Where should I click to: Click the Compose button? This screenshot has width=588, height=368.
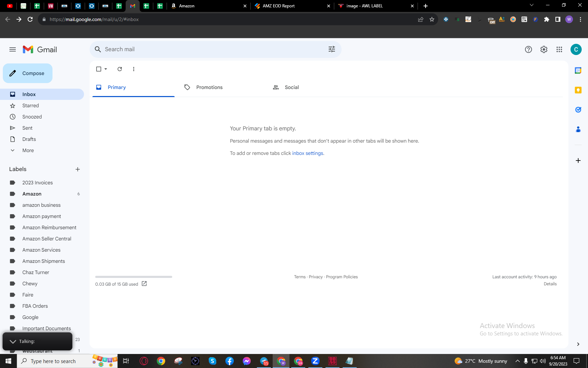[28, 73]
